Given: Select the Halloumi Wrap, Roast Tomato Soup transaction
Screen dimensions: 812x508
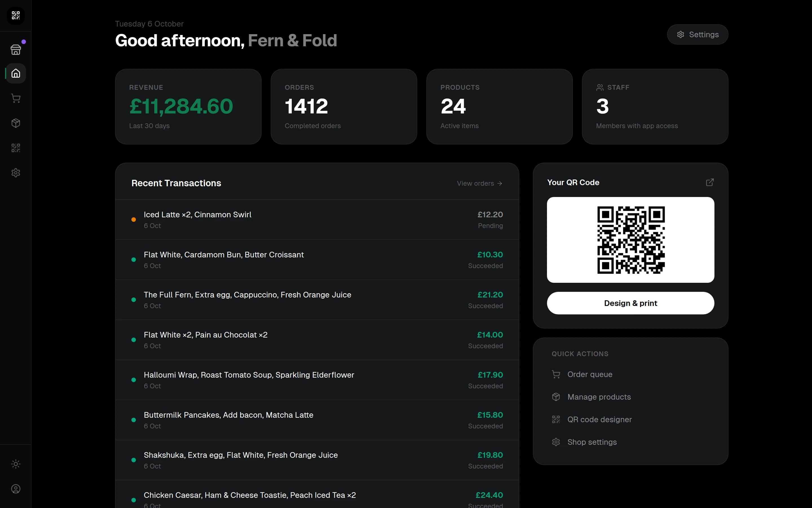Looking at the screenshot, I should tap(317, 380).
